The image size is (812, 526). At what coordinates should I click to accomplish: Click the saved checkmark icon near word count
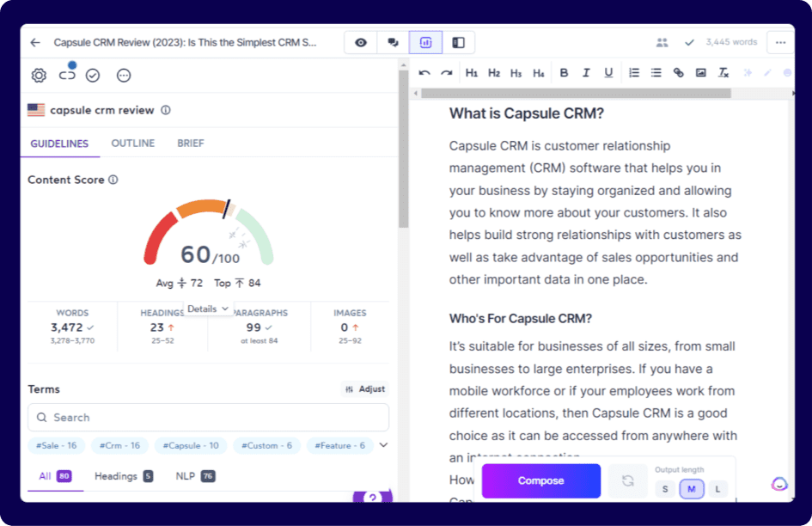point(689,42)
